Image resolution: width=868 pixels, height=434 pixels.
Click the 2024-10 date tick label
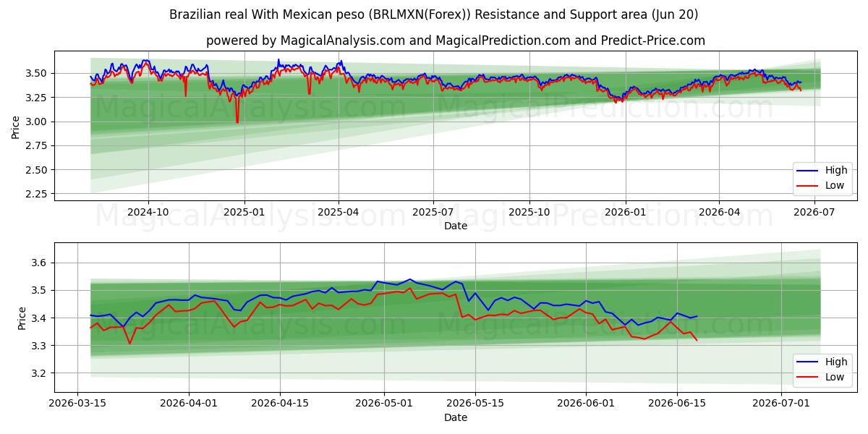pos(148,212)
